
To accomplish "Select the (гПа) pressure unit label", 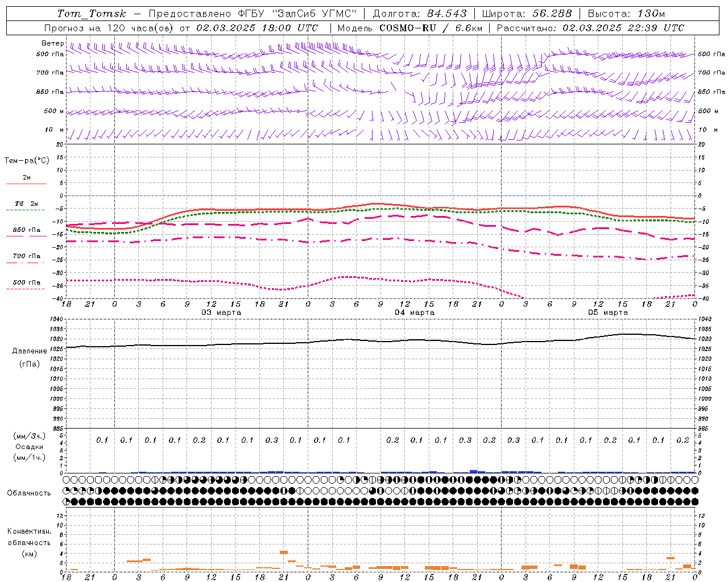I will (x=30, y=364).
